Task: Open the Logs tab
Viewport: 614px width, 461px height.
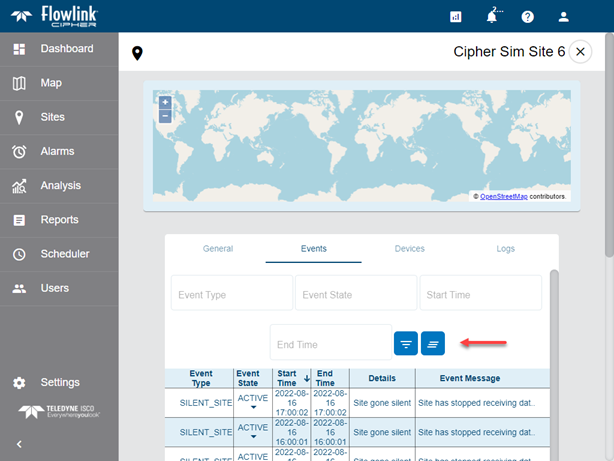Action: coord(506,249)
